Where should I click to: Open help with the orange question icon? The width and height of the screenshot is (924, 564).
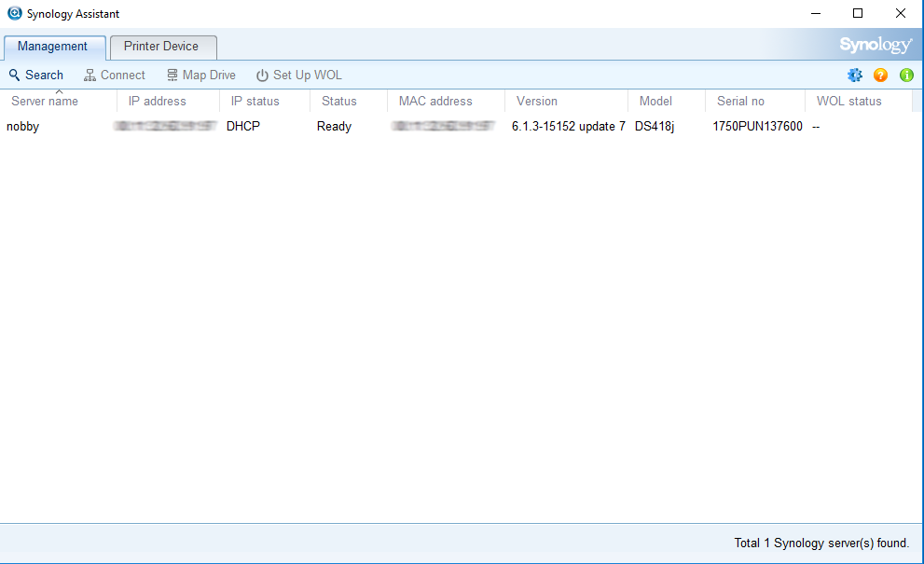coord(880,75)
